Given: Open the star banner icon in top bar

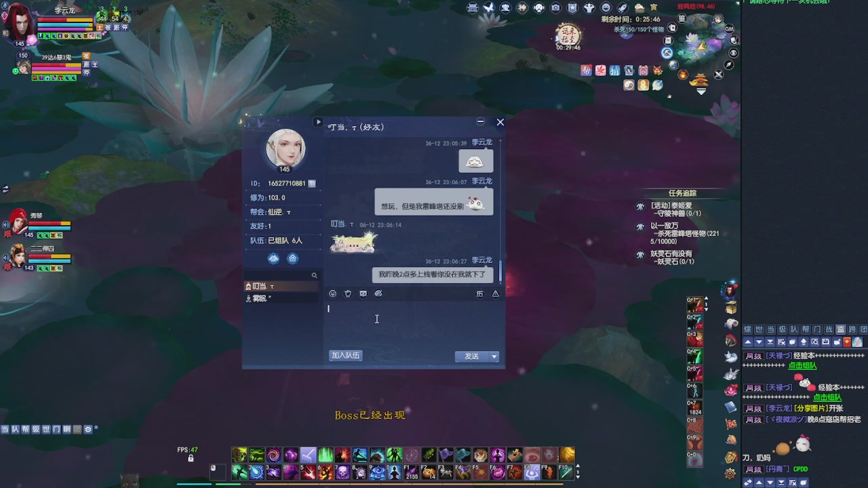Looking at the screenshot, I should click(572, 7).
